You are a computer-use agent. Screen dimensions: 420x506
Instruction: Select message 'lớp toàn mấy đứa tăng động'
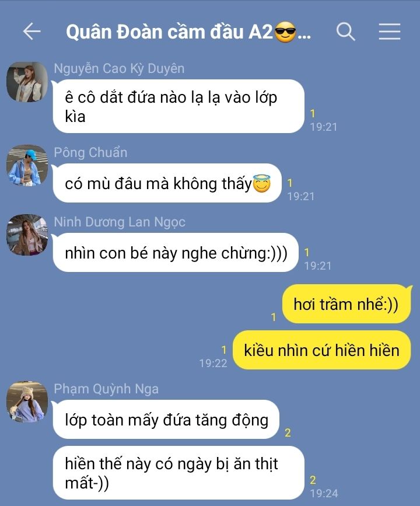coord(166,420)
